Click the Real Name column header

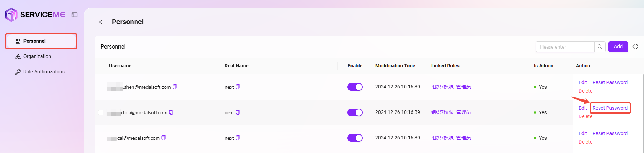click(x=237, y=66)
